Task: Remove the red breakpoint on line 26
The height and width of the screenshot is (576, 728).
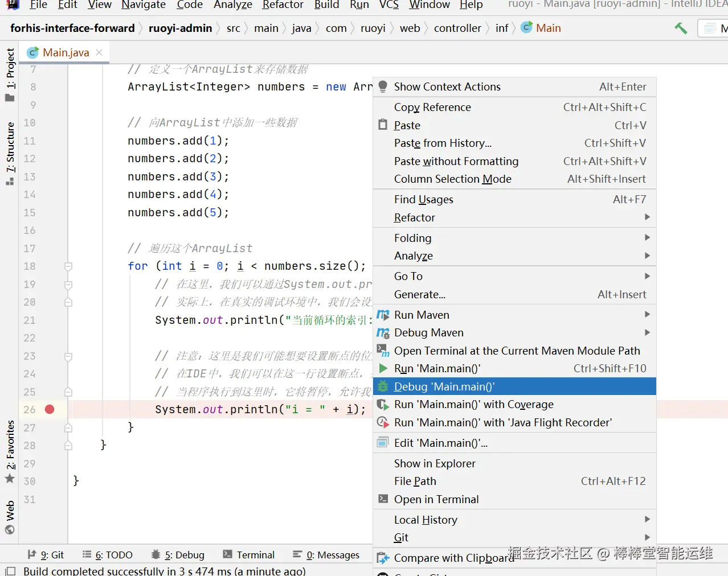Action: [50, 409]
